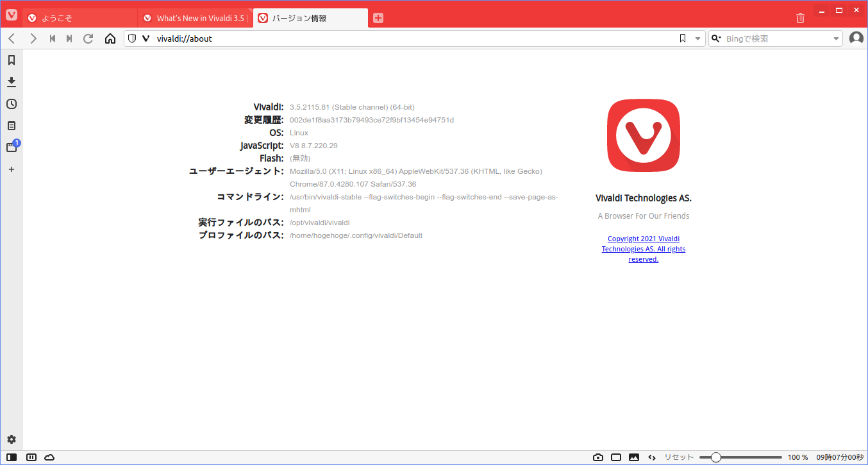Open the Downloads panel
Image resolution: width=868 pixels, height=465 pixels.
pyautogui.click(x=12, y=82)
